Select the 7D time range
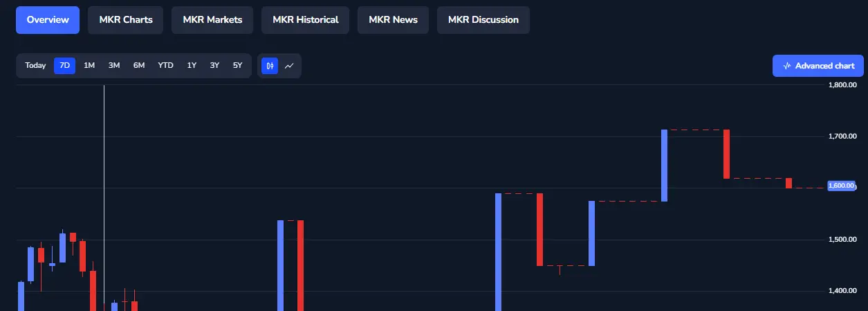Image resolution: width=868 pixels, height=311 pixels. click(64, 66)
